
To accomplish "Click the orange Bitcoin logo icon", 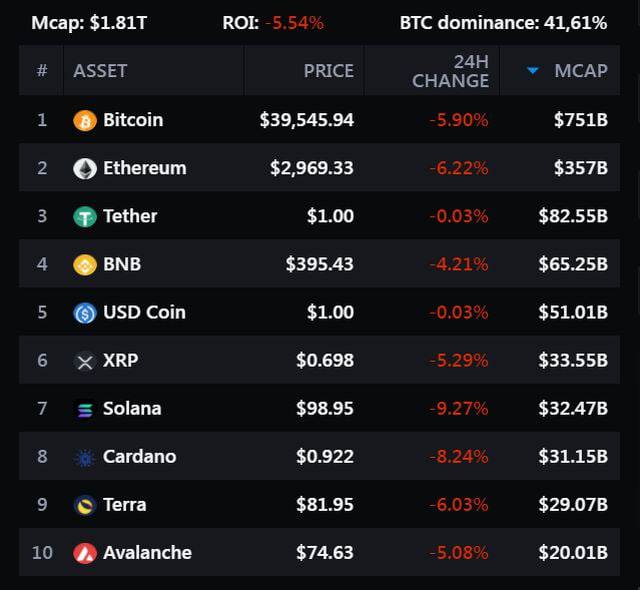I will (85, 120).
